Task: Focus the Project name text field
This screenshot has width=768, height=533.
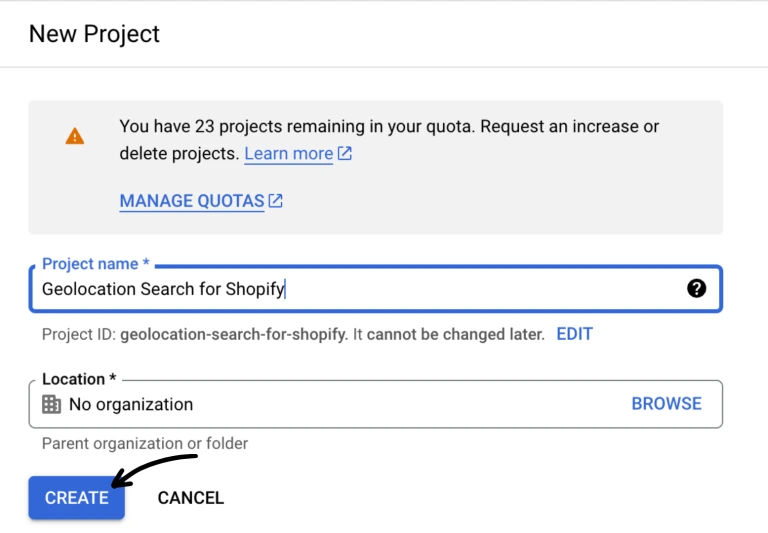Action: tap(360, 289)
